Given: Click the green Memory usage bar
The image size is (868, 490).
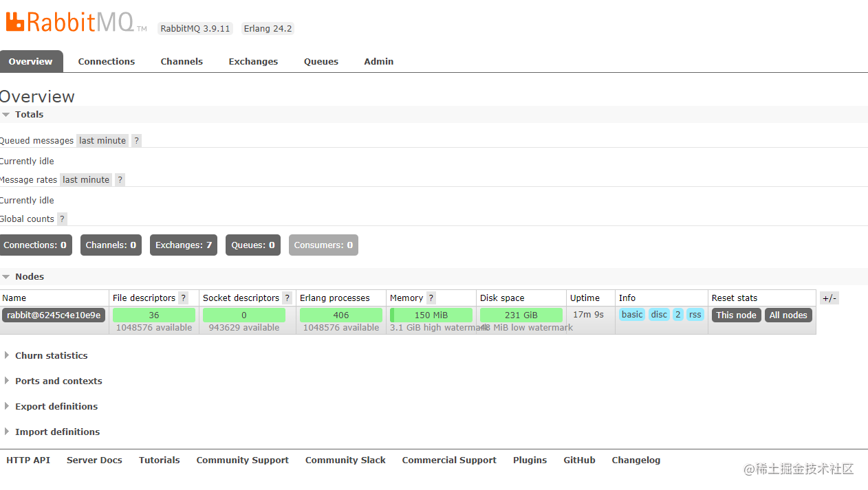Looking at the screenshot, I should point(430,314).
